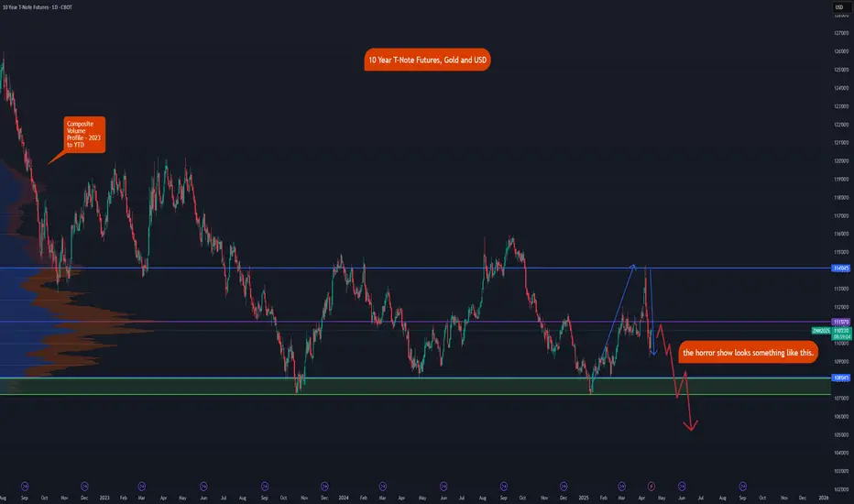Viewport: 854px width, 504px height.
Task: Click the 2025 label on the time axis
Action: 584,498
